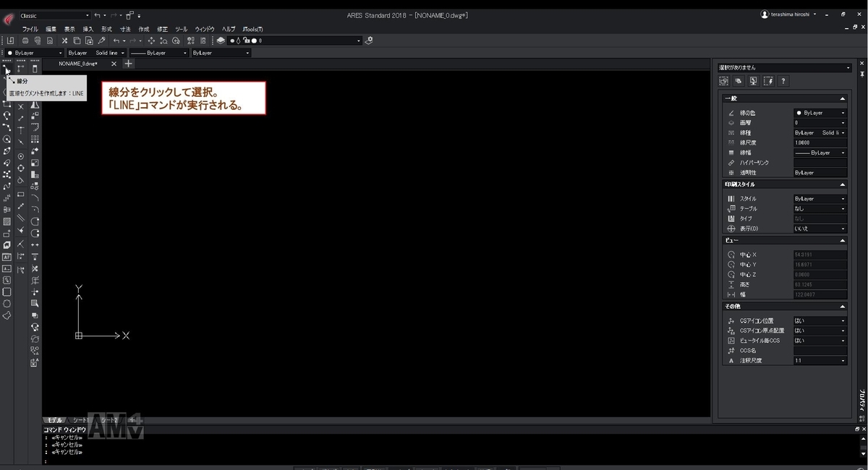This screenshot has width=868, height=470.
Task: Open the 線の色 ByLayer color in Properties
Action: pos(820,113)
